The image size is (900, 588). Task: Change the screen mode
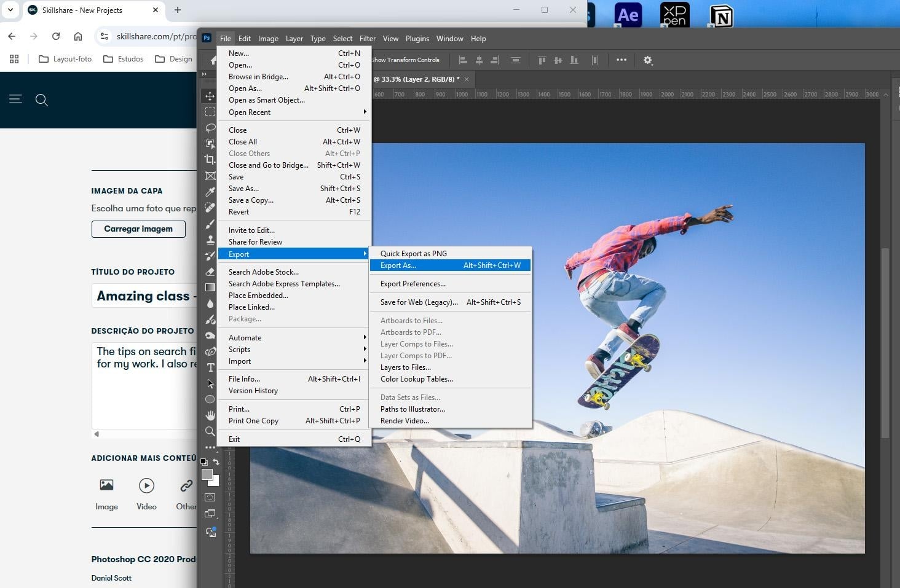[210, 514]
